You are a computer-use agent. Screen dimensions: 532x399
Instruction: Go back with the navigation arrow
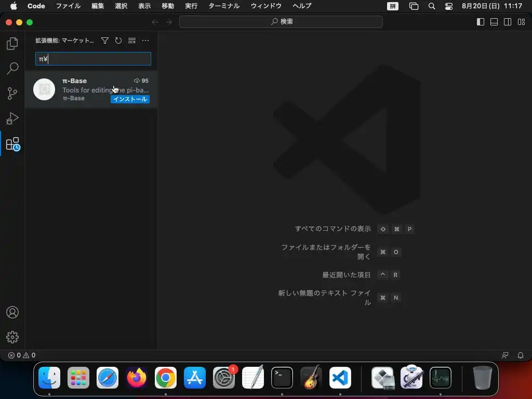click(x=155, y=22)
